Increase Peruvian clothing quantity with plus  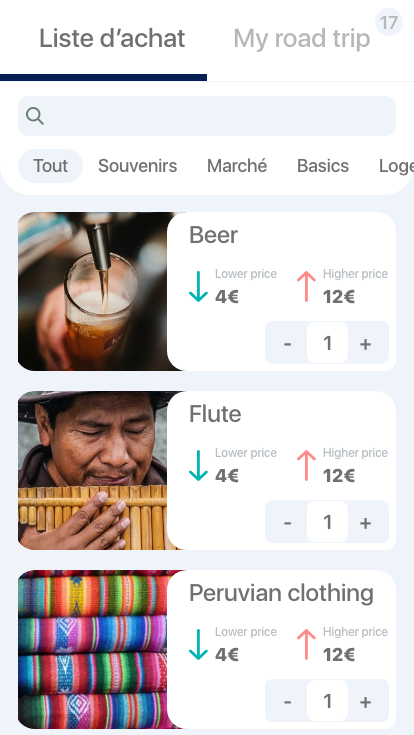366,702
